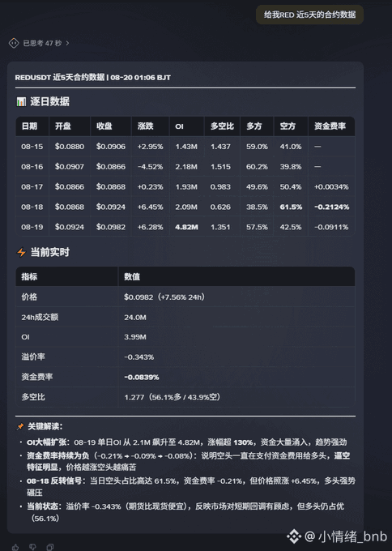The image size is (392, 551).
Task: Click the bar chart icon beside 逐日数据
Action: 21,102
